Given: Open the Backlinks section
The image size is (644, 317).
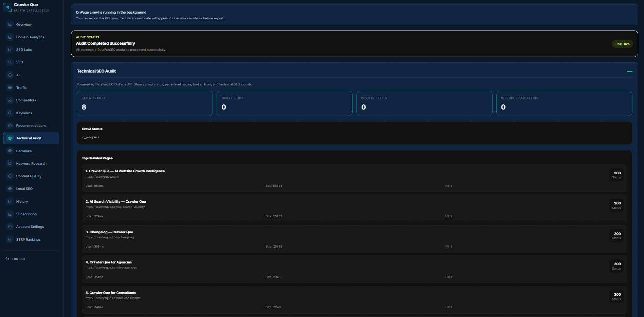Looking at the screenshot, I should click(31, 151).
